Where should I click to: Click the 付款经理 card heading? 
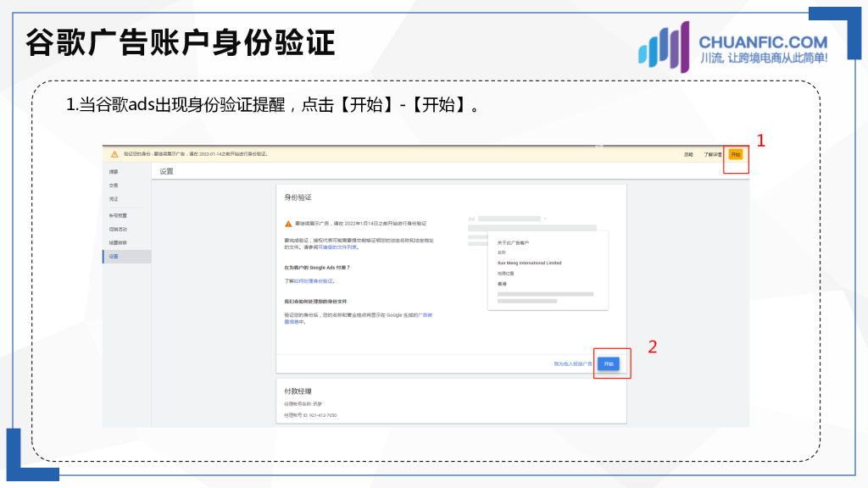298,391
